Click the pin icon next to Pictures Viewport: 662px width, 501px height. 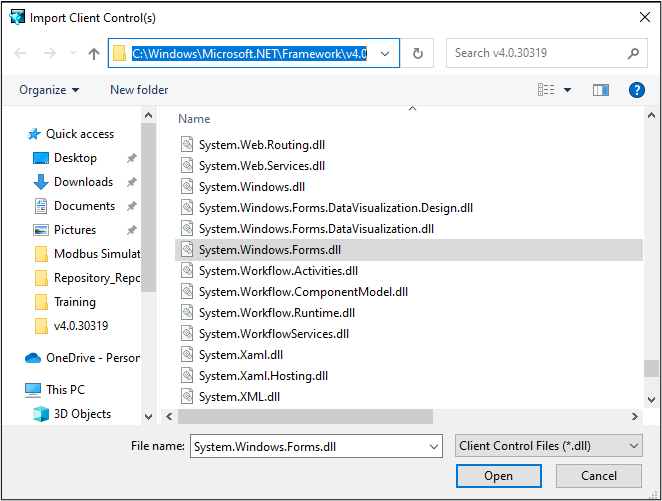[132, 230]
